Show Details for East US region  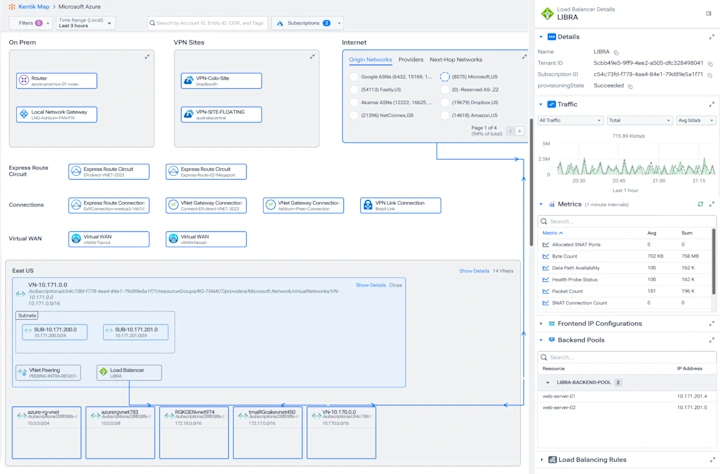point(474,271)
